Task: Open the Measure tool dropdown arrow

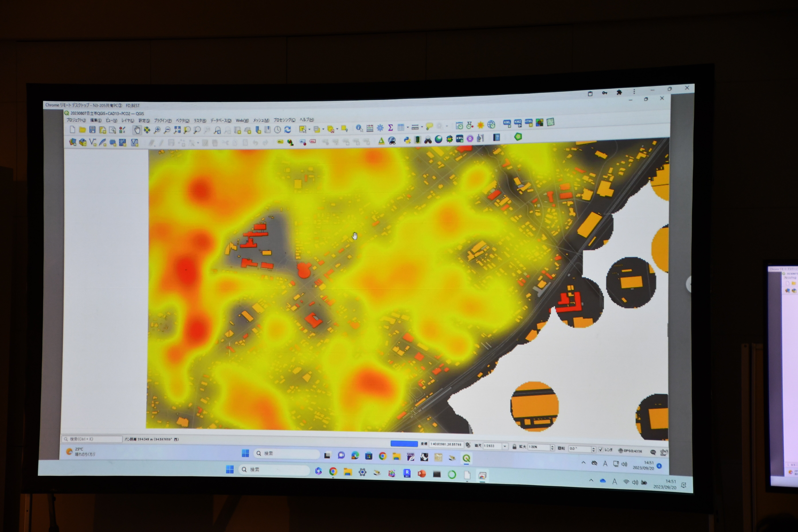Action: (422, 127)
